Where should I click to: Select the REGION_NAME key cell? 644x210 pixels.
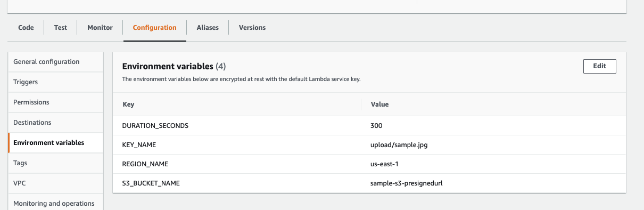tap(145, 164)
